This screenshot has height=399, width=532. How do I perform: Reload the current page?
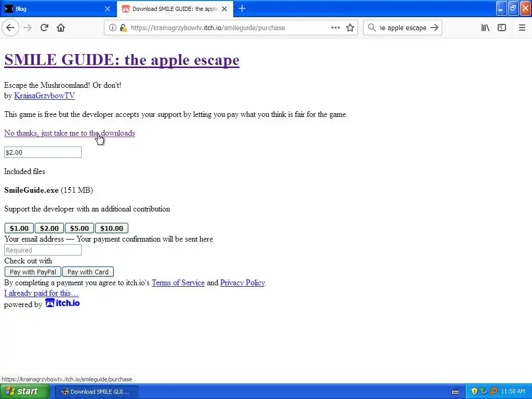click(x=44, y=28)
